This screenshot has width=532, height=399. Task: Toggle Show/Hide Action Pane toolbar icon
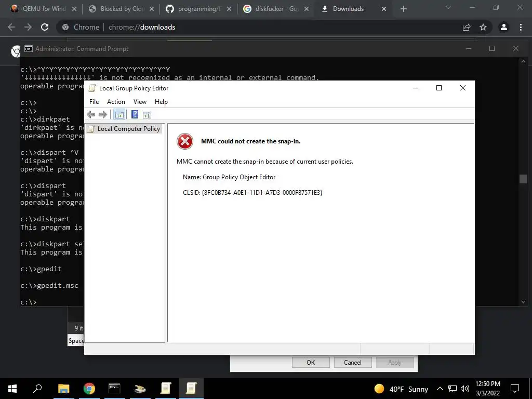147,115
